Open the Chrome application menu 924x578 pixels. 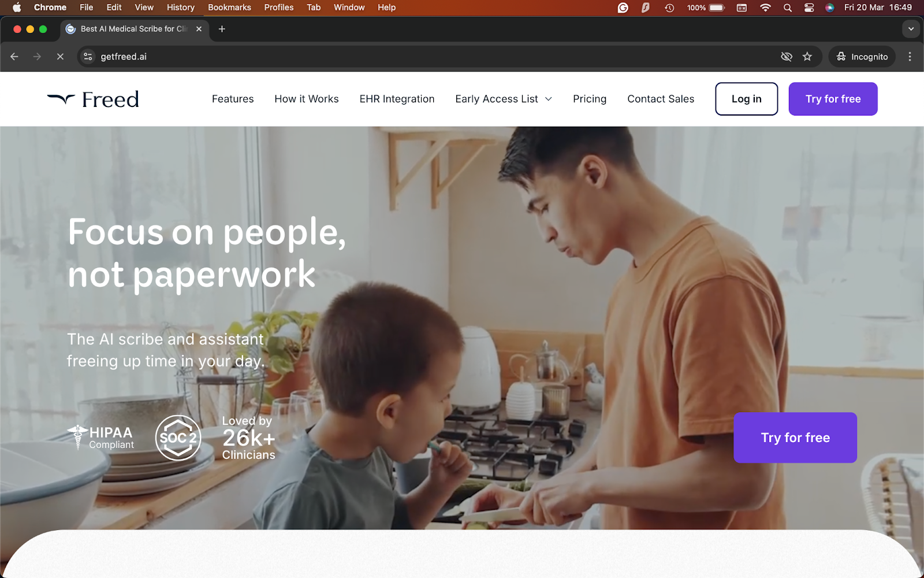(x=50, y=8)
